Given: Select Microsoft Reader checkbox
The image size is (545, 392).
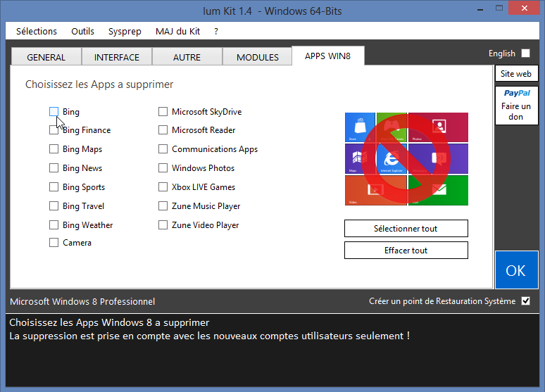Looking at the screenshot, I should tap(163, 130).
